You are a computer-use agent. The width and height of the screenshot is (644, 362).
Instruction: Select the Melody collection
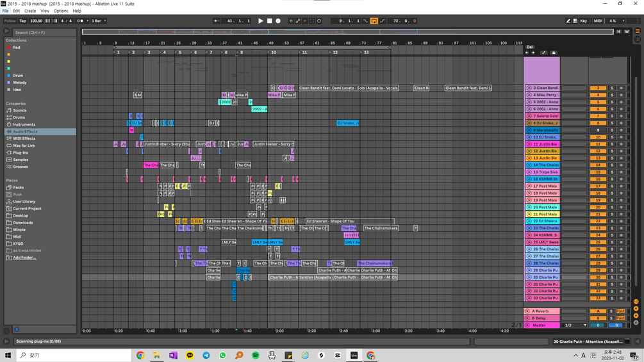point(20,83)
